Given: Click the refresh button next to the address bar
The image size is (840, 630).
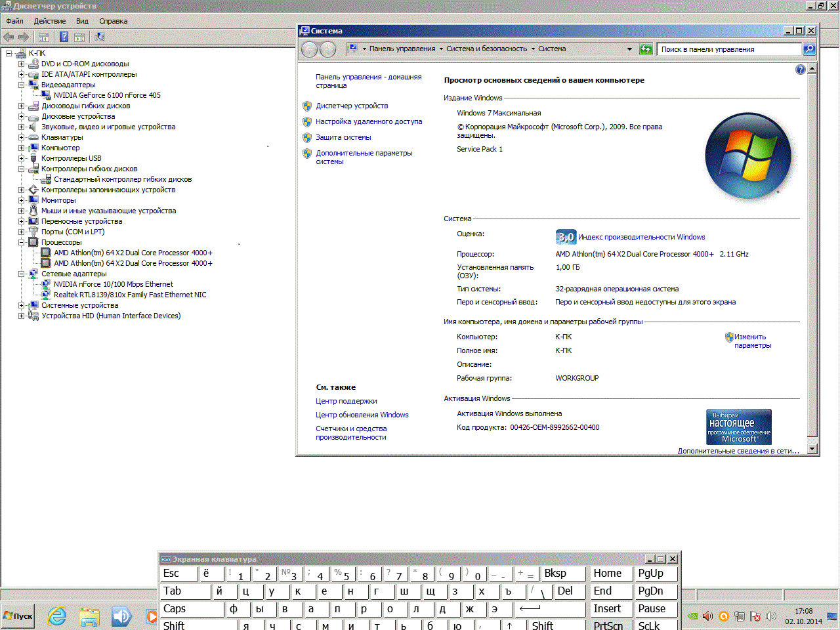Looking at the screenshot, I should [x=646, y=49].
